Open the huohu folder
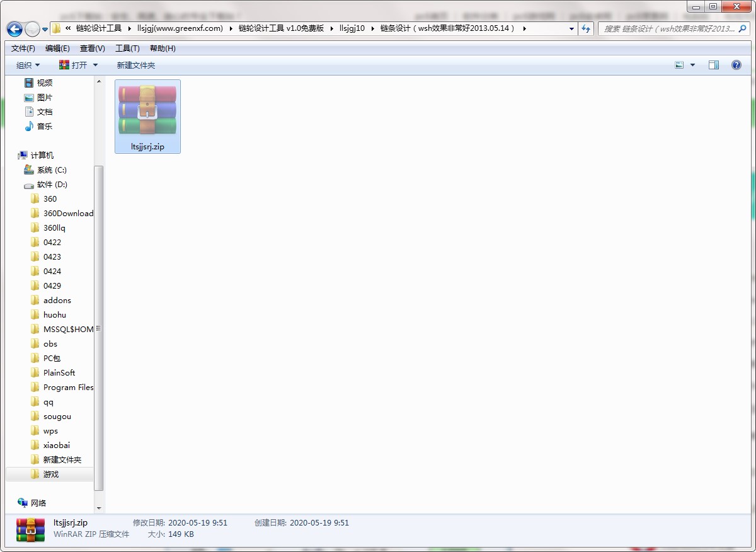This screenshot has width=756, height=552. tap(49, 314)
